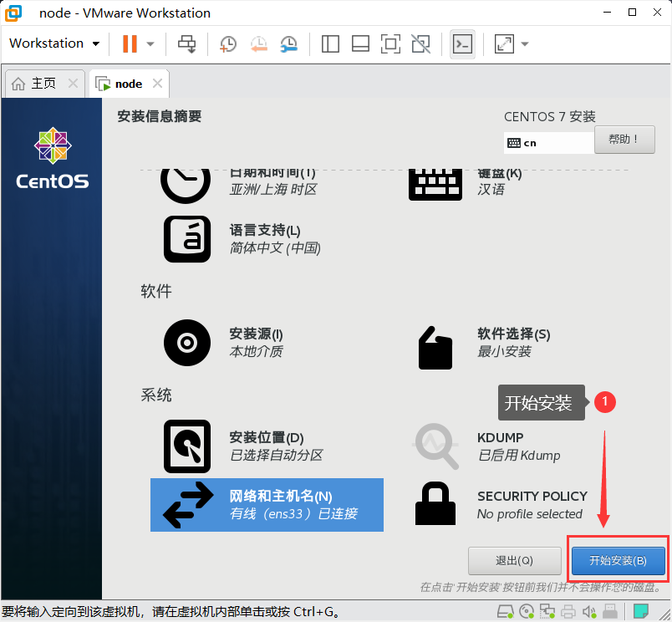Click the 开始安装(B) begin installation button
The image size is (672, 622).
coord(618,561)
